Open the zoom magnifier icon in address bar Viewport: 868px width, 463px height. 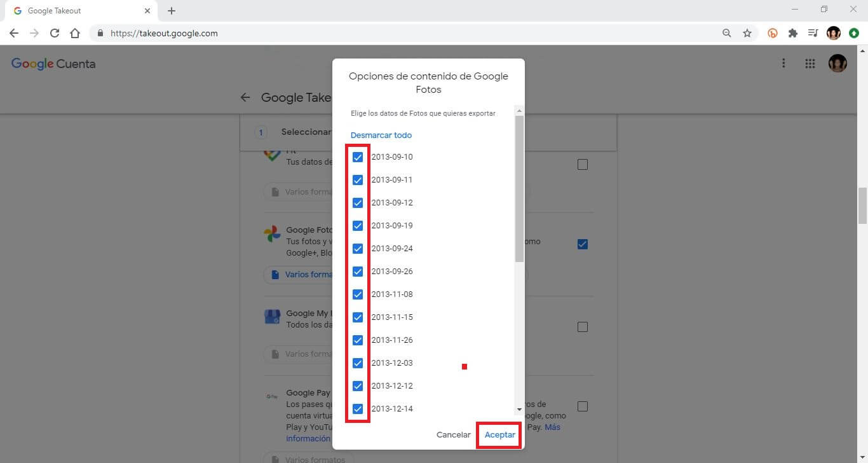727,33
